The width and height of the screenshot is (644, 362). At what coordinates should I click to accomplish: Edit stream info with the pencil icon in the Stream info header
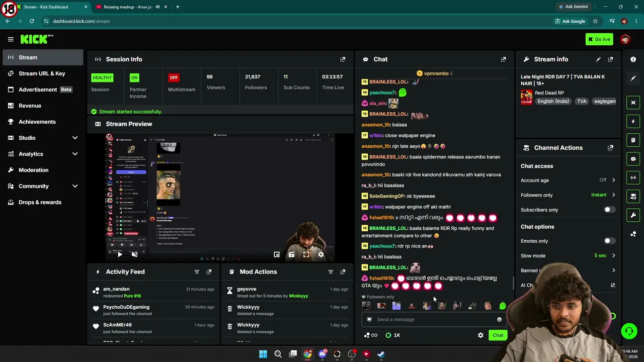(x=598, y=59)
